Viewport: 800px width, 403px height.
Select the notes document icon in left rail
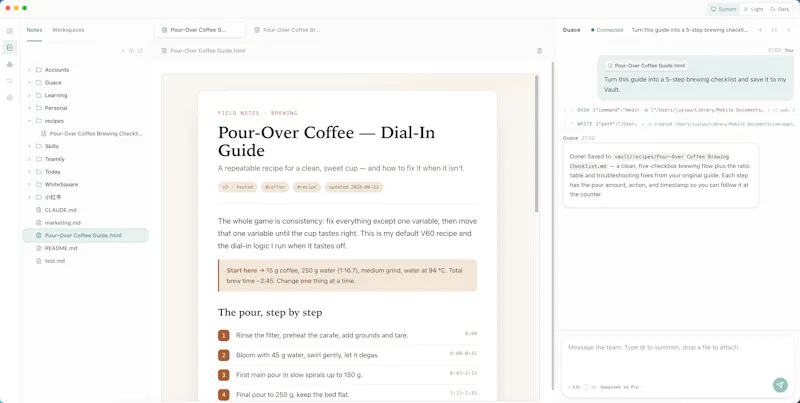point(10,47)
